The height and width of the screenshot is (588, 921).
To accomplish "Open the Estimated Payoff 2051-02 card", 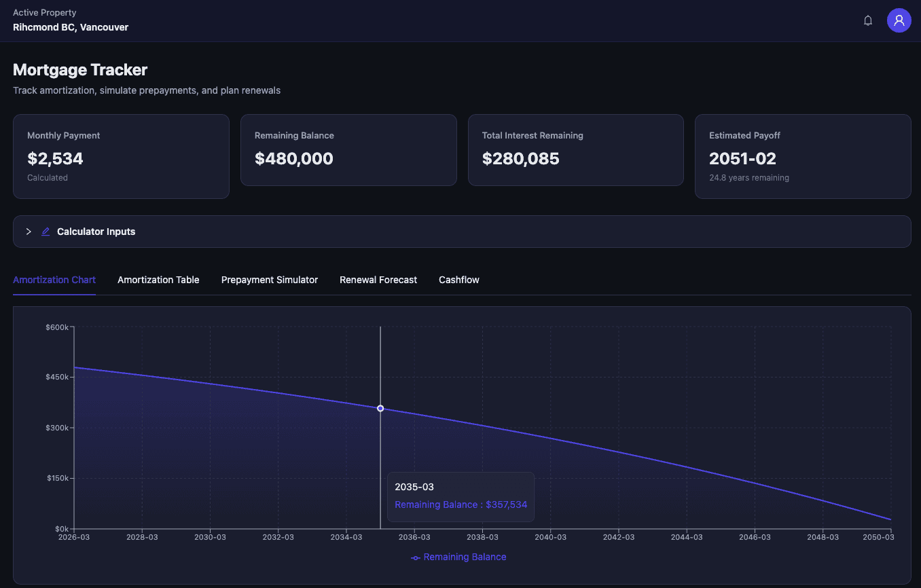I will pos(802,156).
